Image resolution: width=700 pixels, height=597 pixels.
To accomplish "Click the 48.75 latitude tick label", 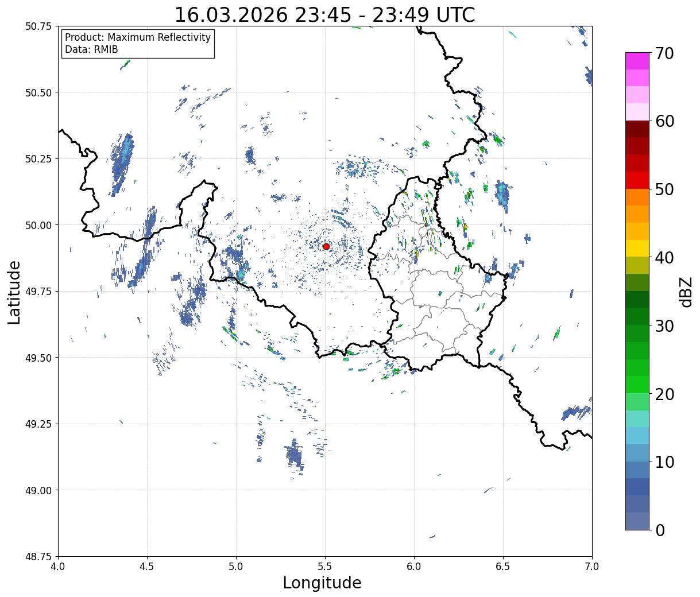I will (38, 557).
